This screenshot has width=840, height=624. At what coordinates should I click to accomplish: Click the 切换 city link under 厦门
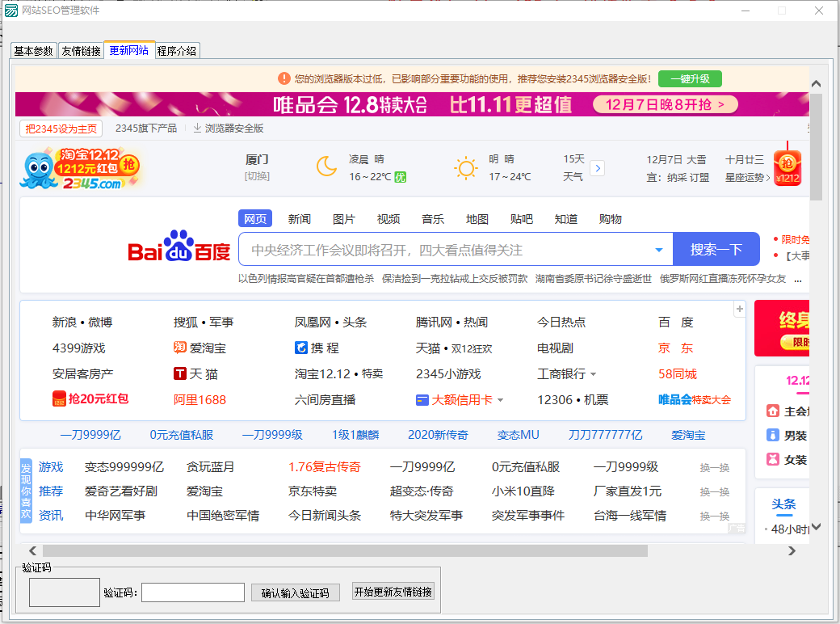(257, 176)
